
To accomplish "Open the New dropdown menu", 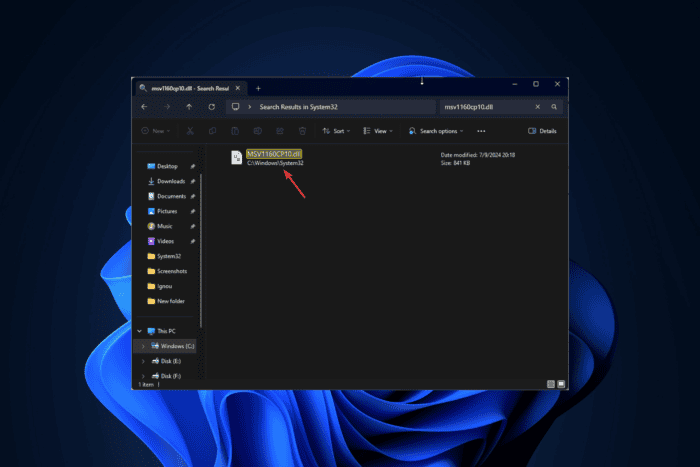I will click(x=156, y=131).
